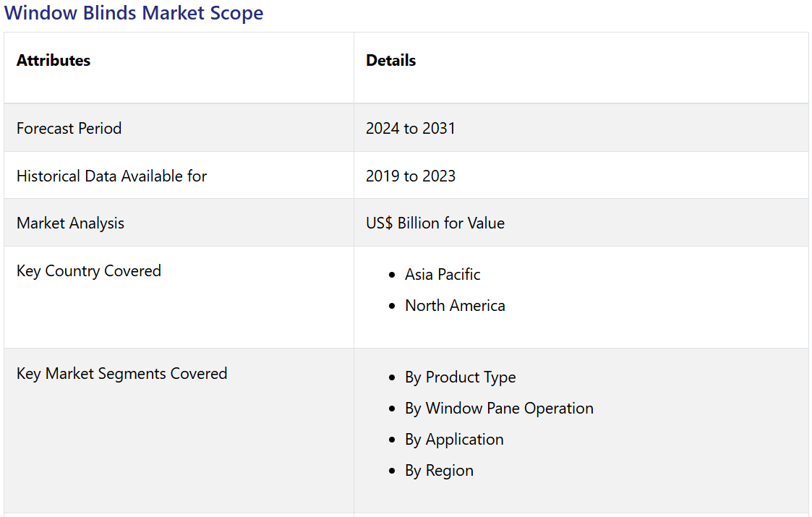This screenshot has width=812, height=517.
Task: Select the Details column header
Action: click(x=390, y=61)
